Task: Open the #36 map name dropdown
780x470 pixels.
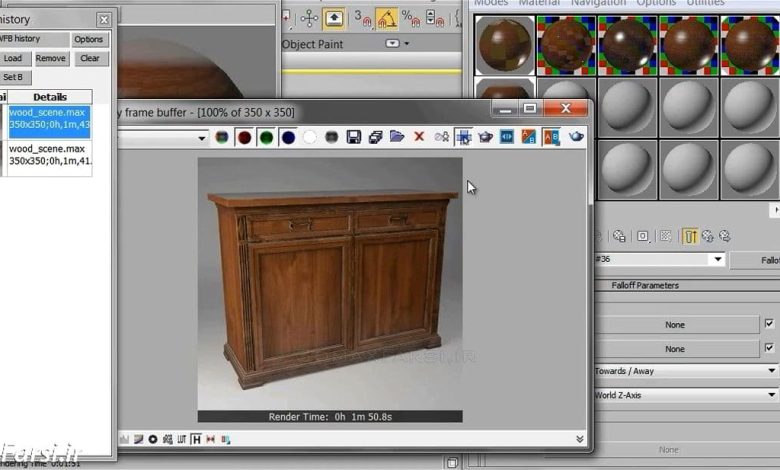Action: [x=718, y=259]
